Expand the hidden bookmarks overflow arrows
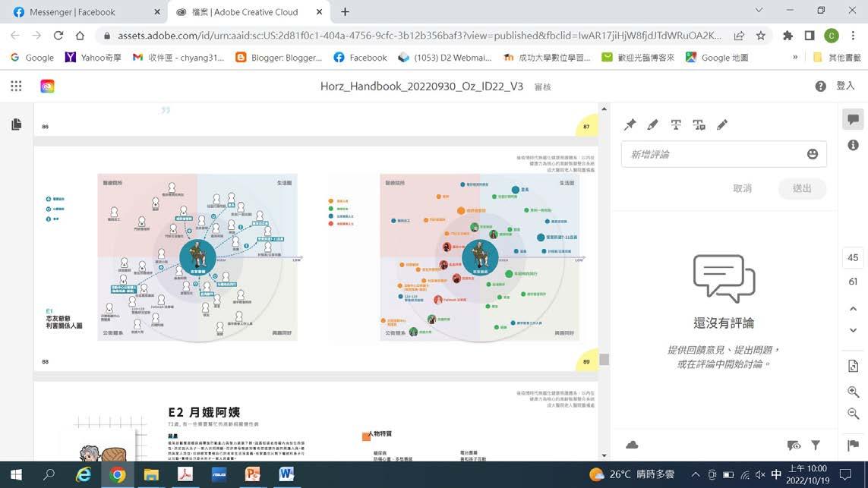This screenshot has height=488, width=868. tap(795, 57)
